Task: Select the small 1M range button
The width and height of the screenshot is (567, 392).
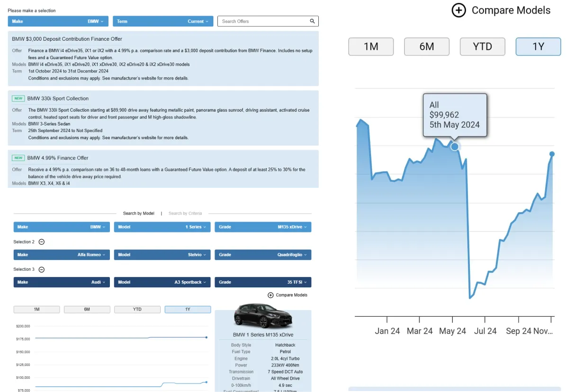Action: point(36,309)
